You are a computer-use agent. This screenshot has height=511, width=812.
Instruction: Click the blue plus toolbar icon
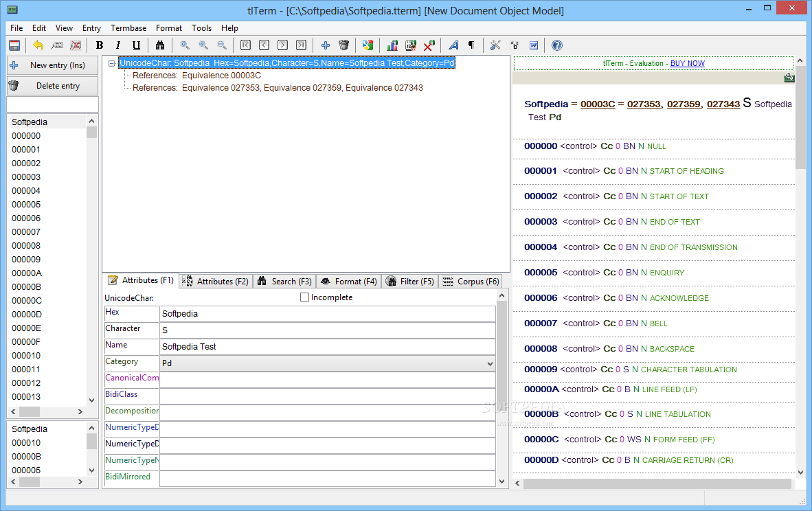click(326, 45)
